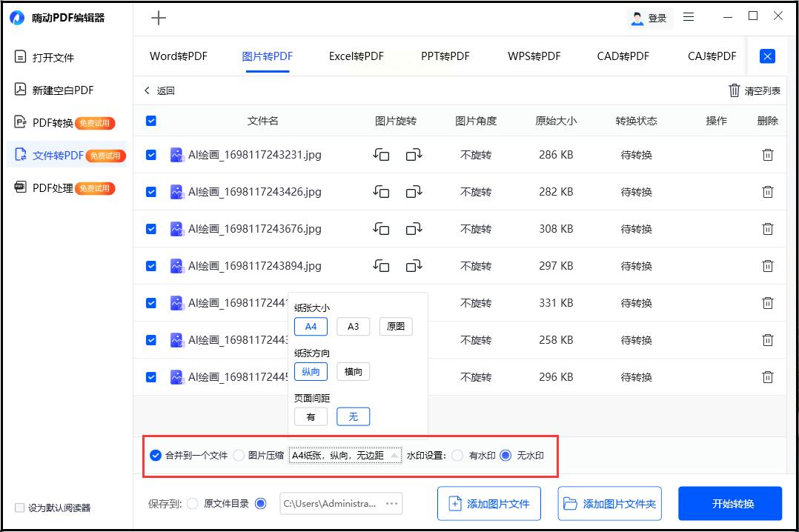Choose A3 paper size in the popup
Image resolution: width=799 pixels, height=532 pixels.
[x=353, y=326]
